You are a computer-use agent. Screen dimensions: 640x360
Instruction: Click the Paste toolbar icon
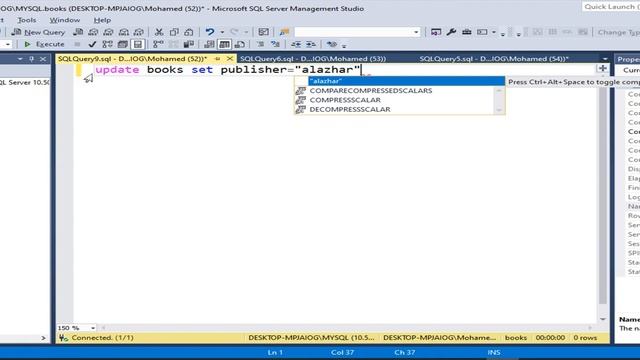click(189, 32)
